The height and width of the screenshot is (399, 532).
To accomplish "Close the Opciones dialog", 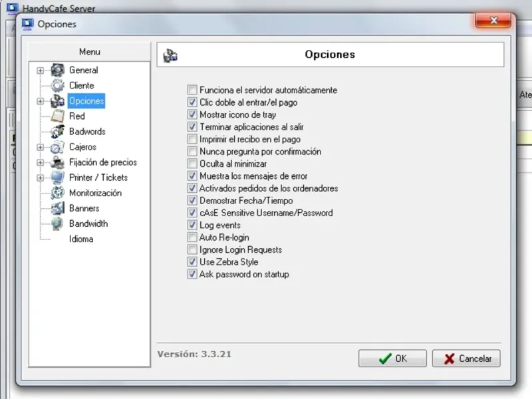I will coord(493,21).
